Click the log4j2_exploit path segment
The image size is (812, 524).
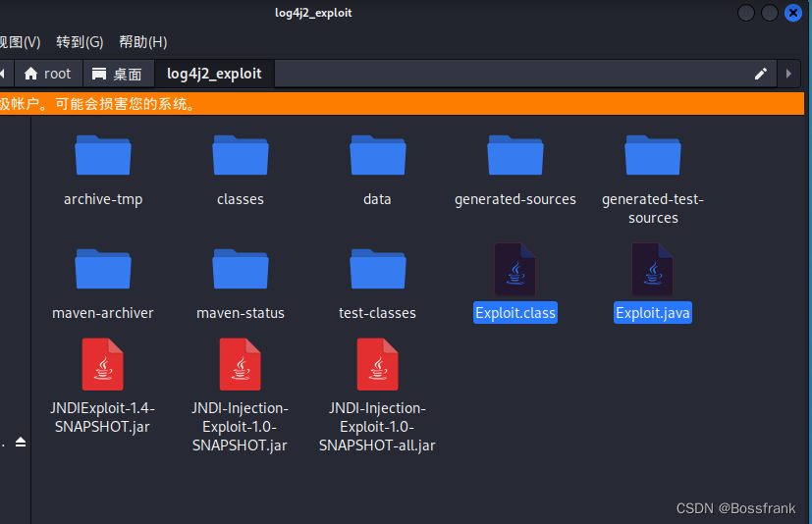coord(214,74)
